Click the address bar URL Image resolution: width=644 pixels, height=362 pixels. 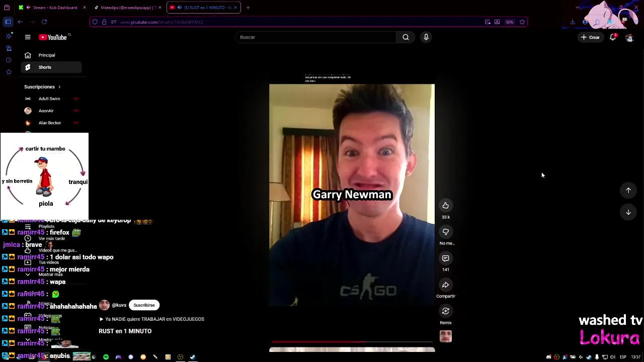click(161, 22)
